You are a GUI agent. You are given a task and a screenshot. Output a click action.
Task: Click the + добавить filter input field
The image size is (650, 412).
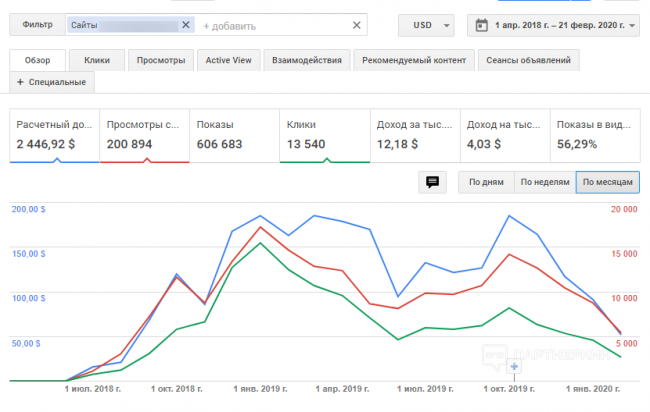[x=270, y=25]
